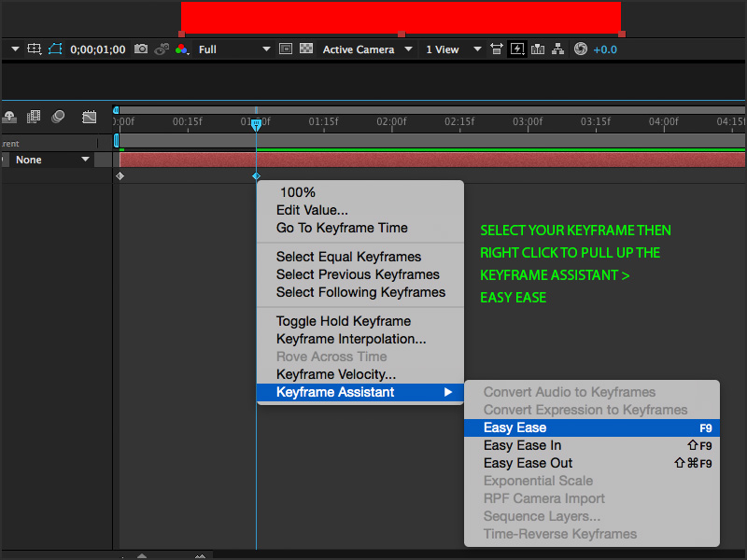The image size is (747, 560).
Task: Toggle pixel aspect ratio correction icon
Action: pyautogui.click(x=497, y=49)
